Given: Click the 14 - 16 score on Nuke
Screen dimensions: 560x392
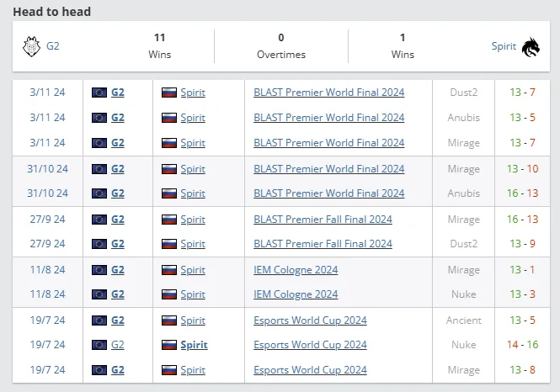Looking at the screenshot, I should [522, 345].
